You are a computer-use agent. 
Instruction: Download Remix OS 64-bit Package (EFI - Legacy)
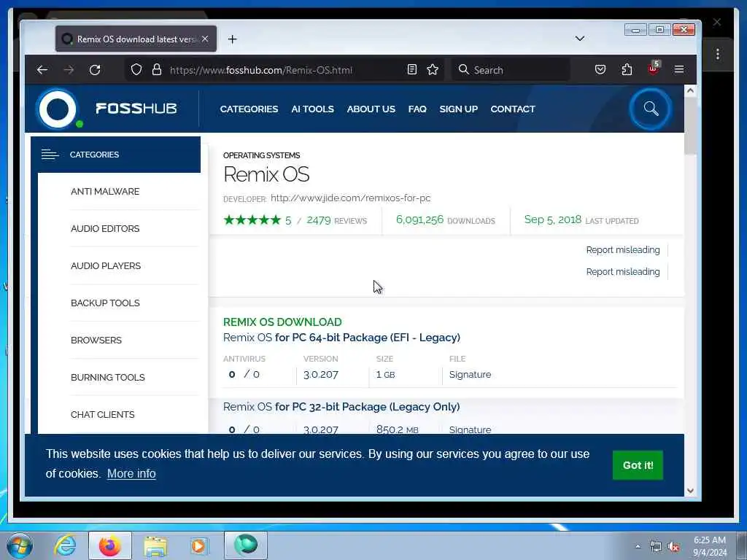341,338
